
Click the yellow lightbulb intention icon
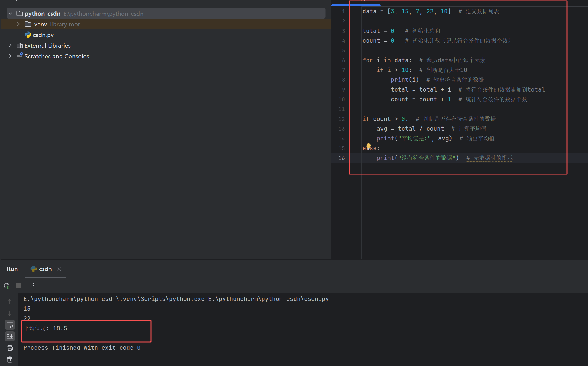(x=369, y=145)
